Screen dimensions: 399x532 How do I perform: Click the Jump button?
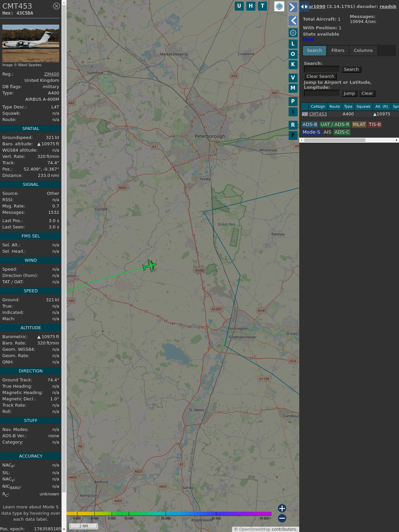pos(349,93)
